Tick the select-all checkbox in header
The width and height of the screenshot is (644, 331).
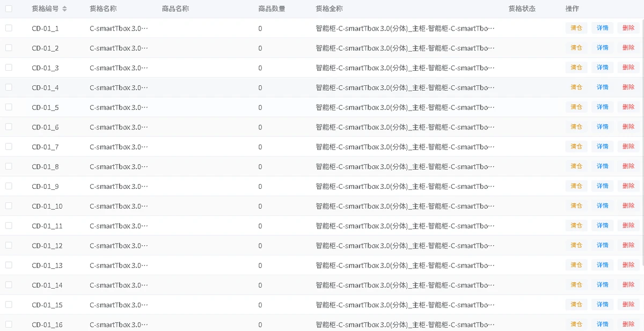click(x=9, y=9)
